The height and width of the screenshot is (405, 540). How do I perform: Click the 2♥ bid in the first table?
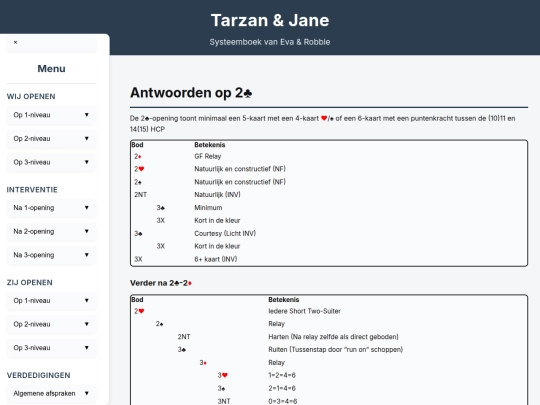[139, 169]
